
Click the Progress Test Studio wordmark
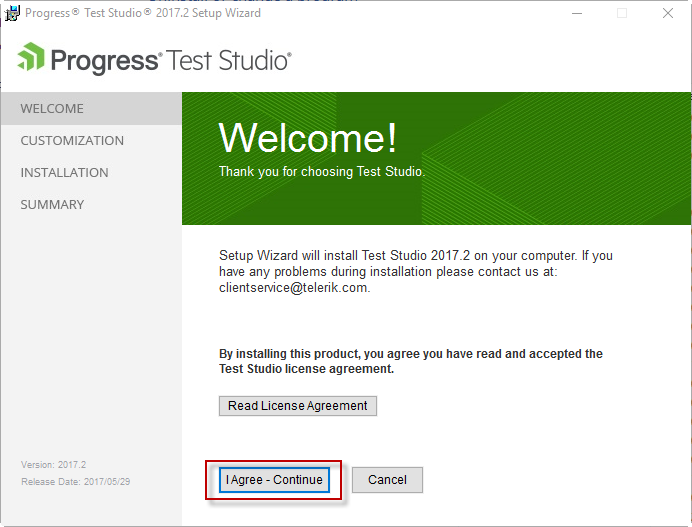(171, 60)
